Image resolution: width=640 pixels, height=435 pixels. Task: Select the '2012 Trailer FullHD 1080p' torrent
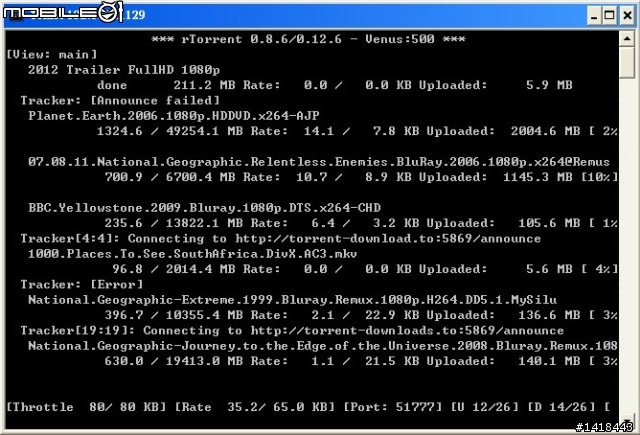124,70
